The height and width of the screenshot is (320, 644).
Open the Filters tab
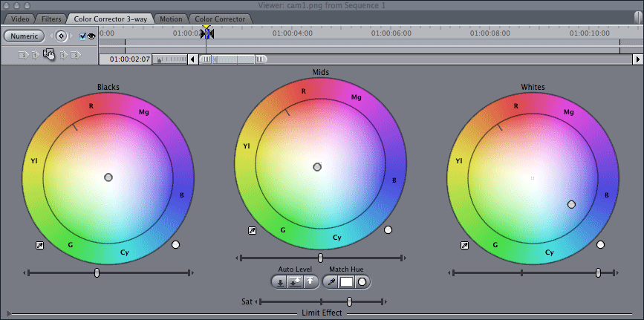(x=51, y=19)
